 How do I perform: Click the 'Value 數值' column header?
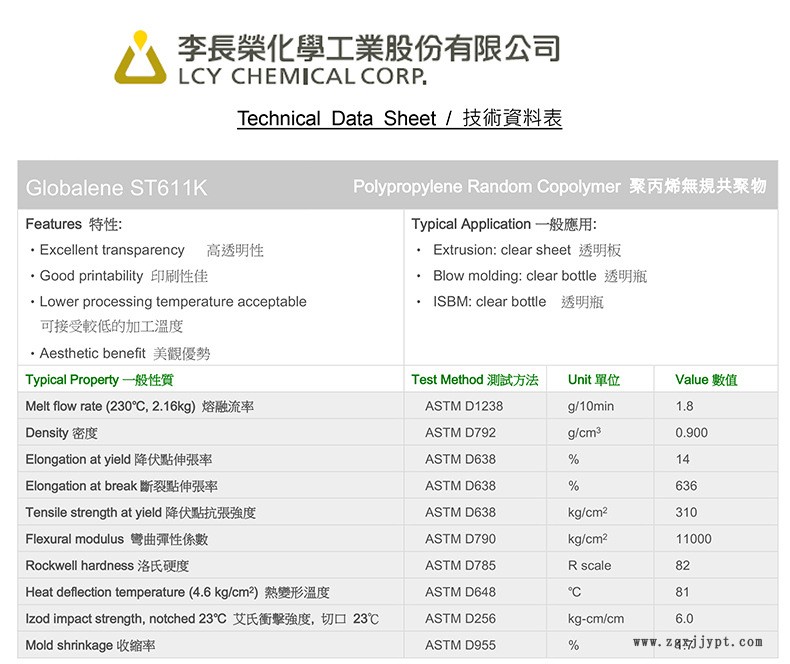706,379
